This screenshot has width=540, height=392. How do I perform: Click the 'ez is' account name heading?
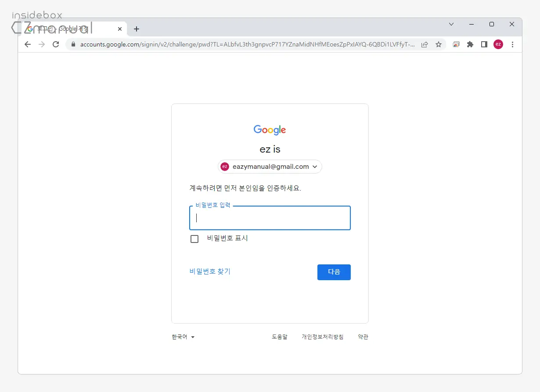270,149
